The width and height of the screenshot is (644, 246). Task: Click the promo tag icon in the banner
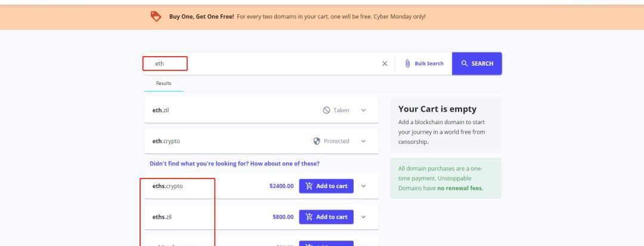point(156,17)
